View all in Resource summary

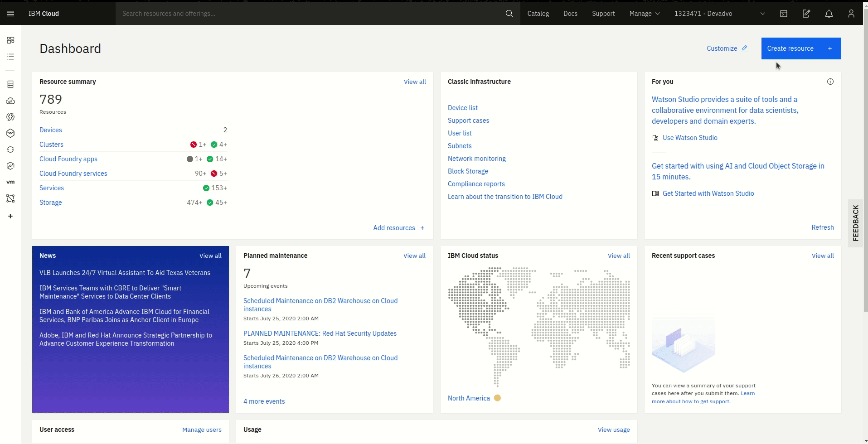click(x=415, y=82)
